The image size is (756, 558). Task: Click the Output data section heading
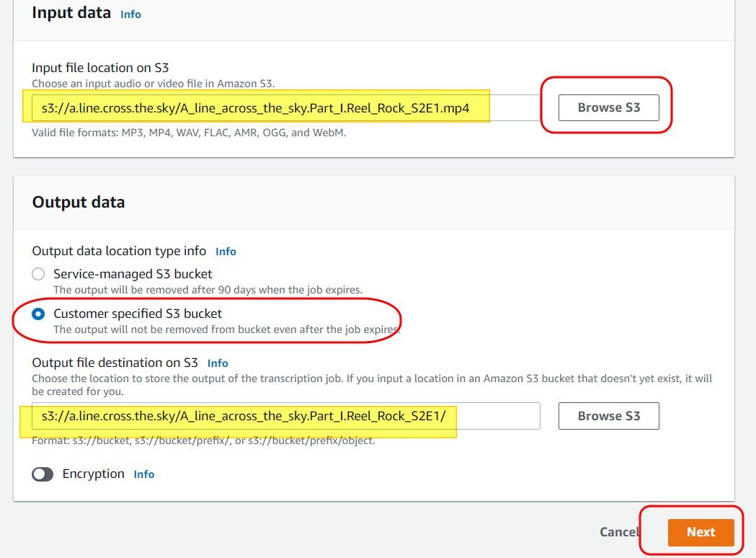coord(79,202)
